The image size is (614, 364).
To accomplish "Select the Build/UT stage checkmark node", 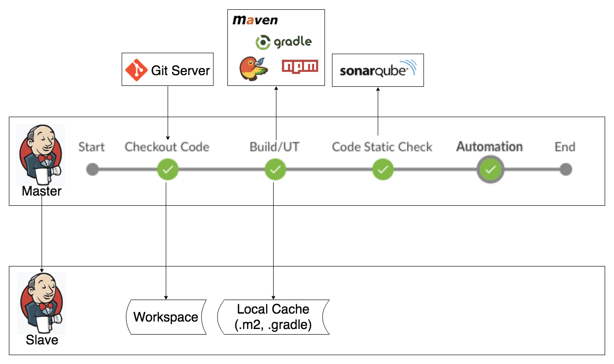I will pos(275,169).
